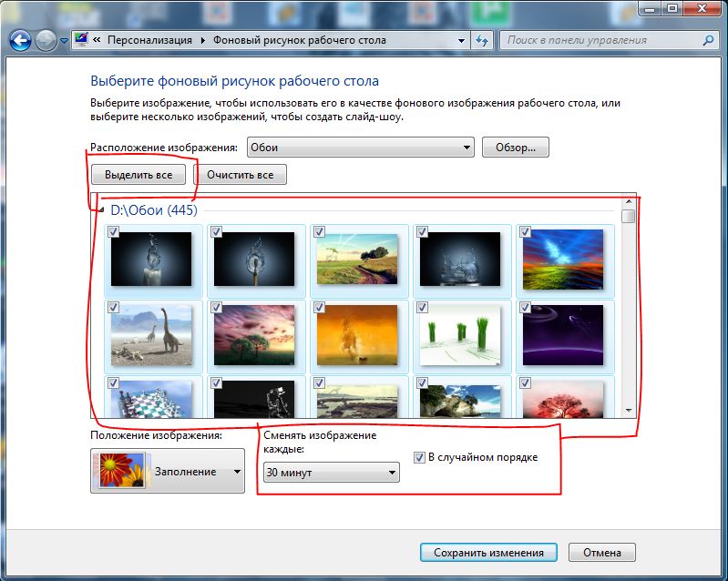Click the wallpaper list scrollbar thumb
Image resolution: width=728 pixels, height=581 pixels.
629,216
